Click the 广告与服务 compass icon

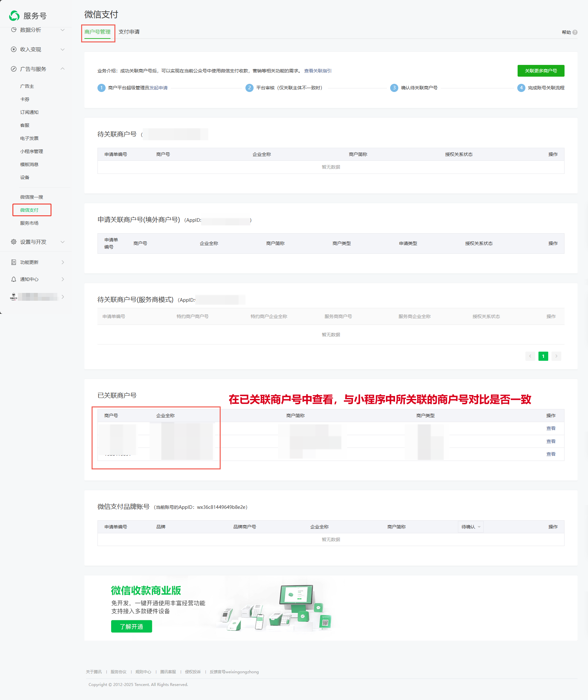(14, 69)
